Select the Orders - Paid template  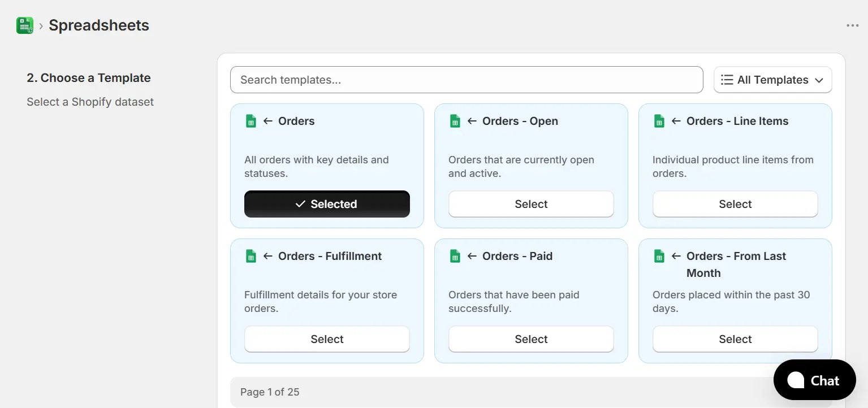pos(531,339)
